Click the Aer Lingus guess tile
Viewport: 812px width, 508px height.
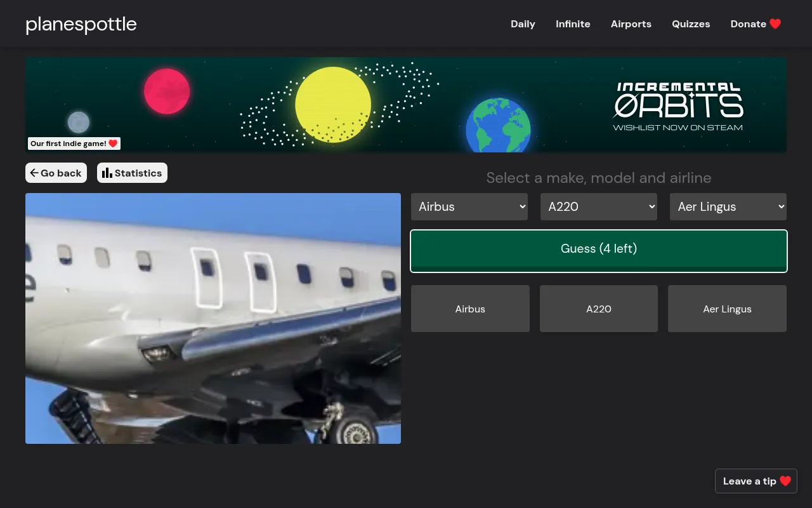727,309
